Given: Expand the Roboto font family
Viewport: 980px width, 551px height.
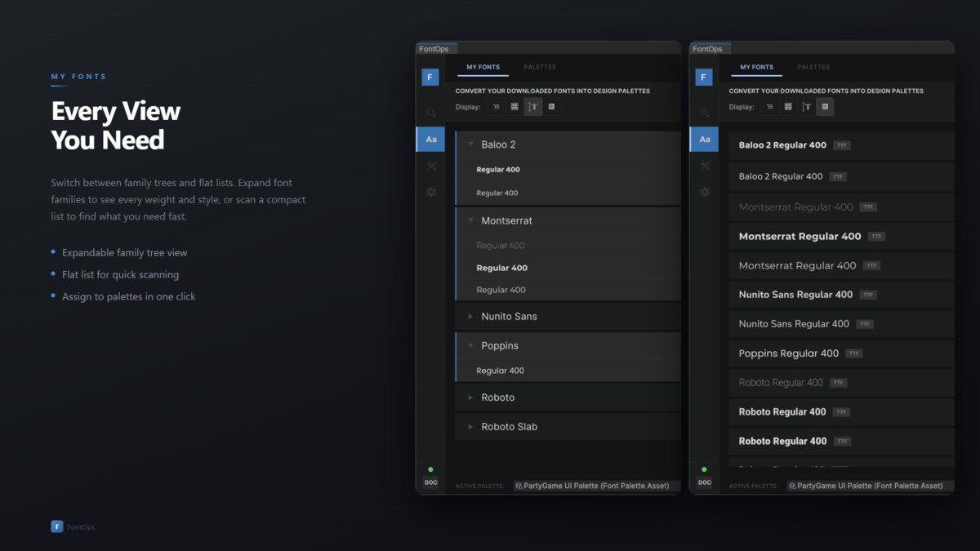Looking at the screenshot, I should [x=470, y=398].
